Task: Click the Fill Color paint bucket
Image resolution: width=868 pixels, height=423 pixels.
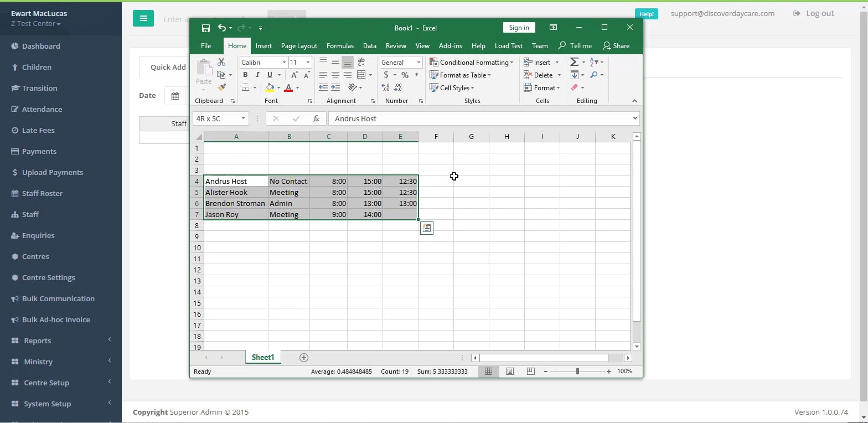Action: (x=270, y=87)
